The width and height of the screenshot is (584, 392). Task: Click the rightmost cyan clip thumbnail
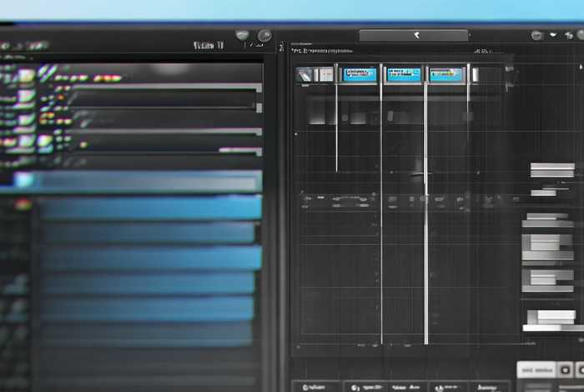[x=446, y=74]
